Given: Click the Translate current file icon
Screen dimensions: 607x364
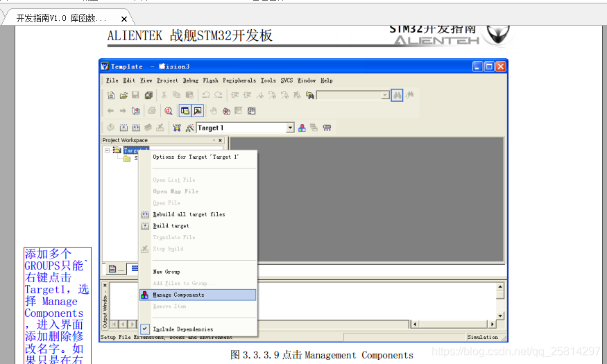Looking at the screenshot, I should (111, 128).
